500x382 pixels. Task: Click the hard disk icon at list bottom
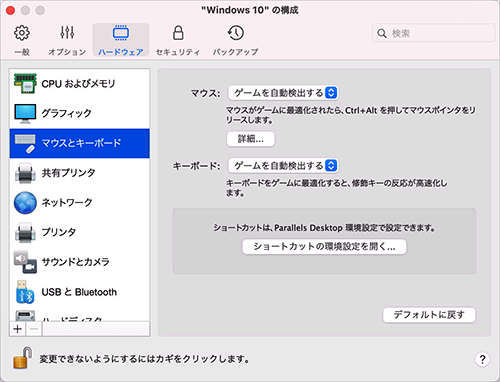25,315
